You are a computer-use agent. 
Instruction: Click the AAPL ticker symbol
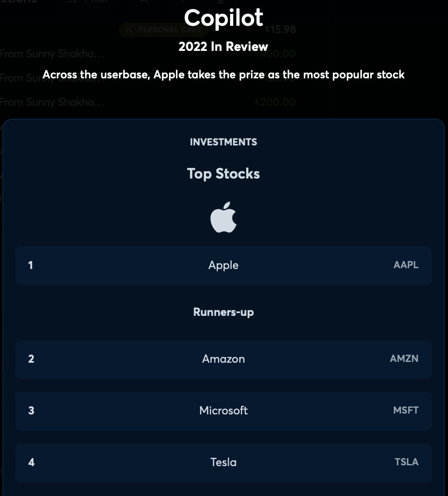(406, 265)
